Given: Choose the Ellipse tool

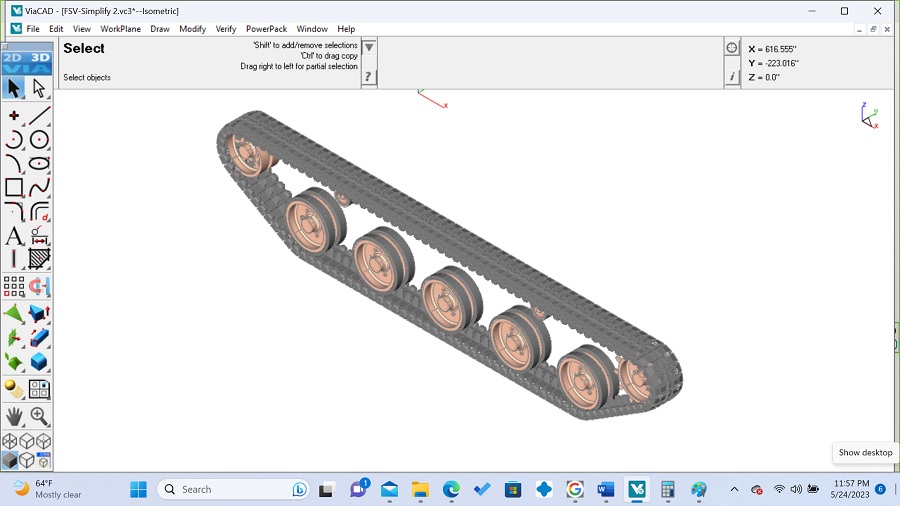Looking at the screenshot, I should (39, 163).
